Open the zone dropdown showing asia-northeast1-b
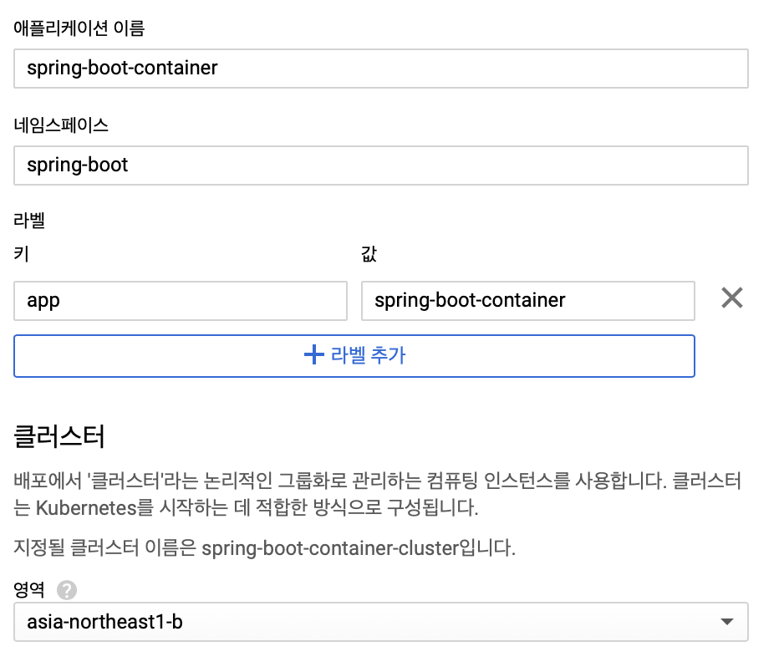Viewport: 784px width, 672px height. (380, 622)
